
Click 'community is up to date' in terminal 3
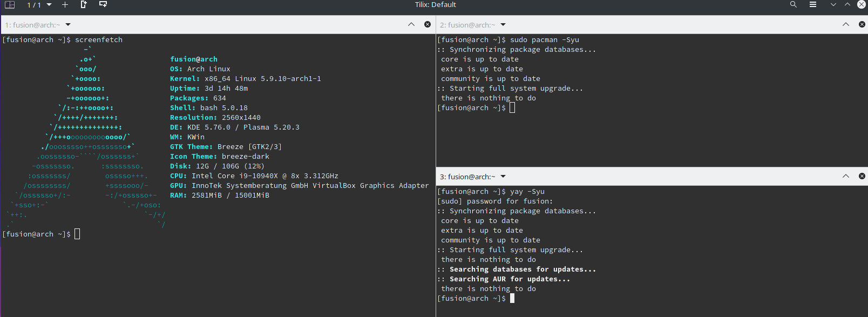coord(491,240)
